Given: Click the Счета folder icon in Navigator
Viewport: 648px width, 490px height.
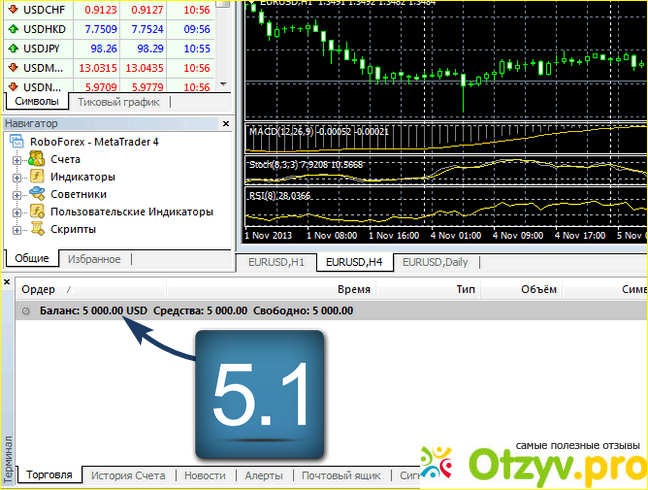Looking at the screenshot, I should pos(36,159).
